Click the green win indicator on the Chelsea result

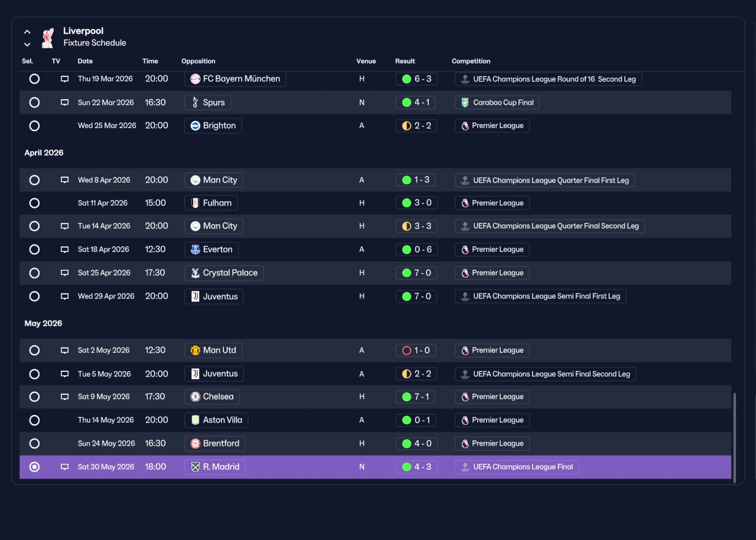(406, 397)
